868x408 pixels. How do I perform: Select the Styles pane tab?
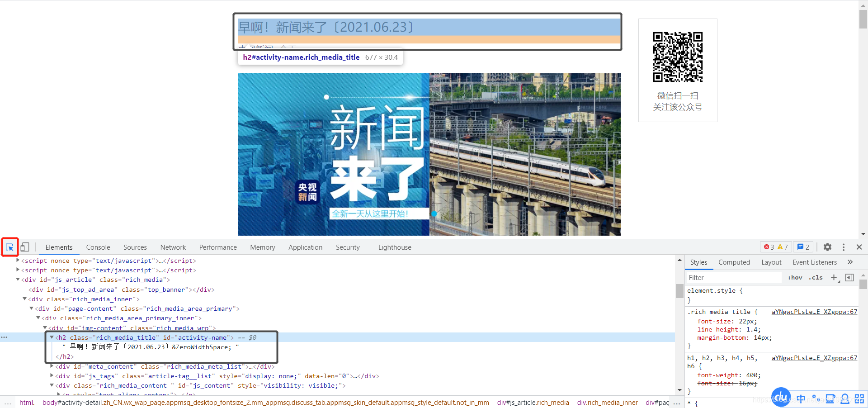click(698, 262)
